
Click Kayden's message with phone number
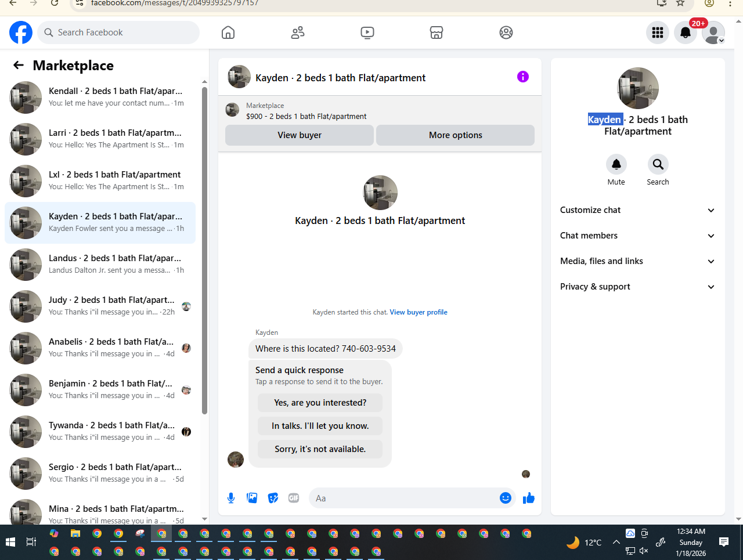pyautogui.click(x=326, y=349)
